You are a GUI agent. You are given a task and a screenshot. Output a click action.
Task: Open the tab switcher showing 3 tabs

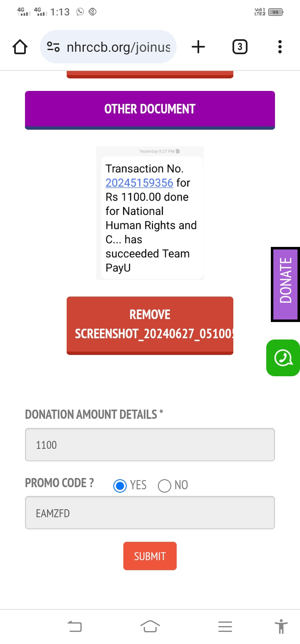pyautogui.click(x=240, y=47)
